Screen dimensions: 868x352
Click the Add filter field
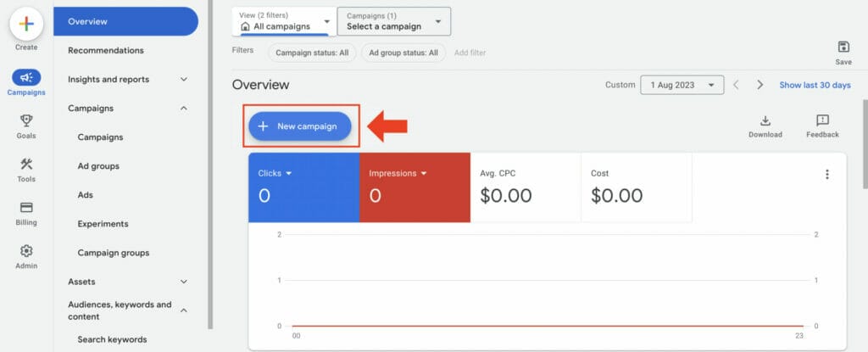point(470,53)
